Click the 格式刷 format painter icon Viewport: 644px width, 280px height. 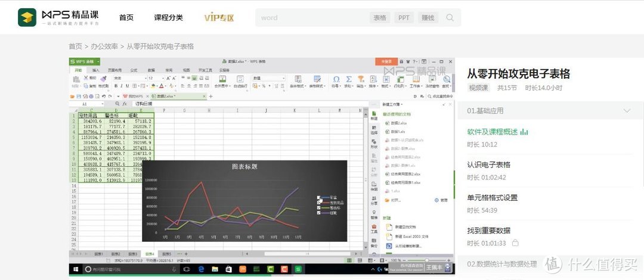click(103, 79)
